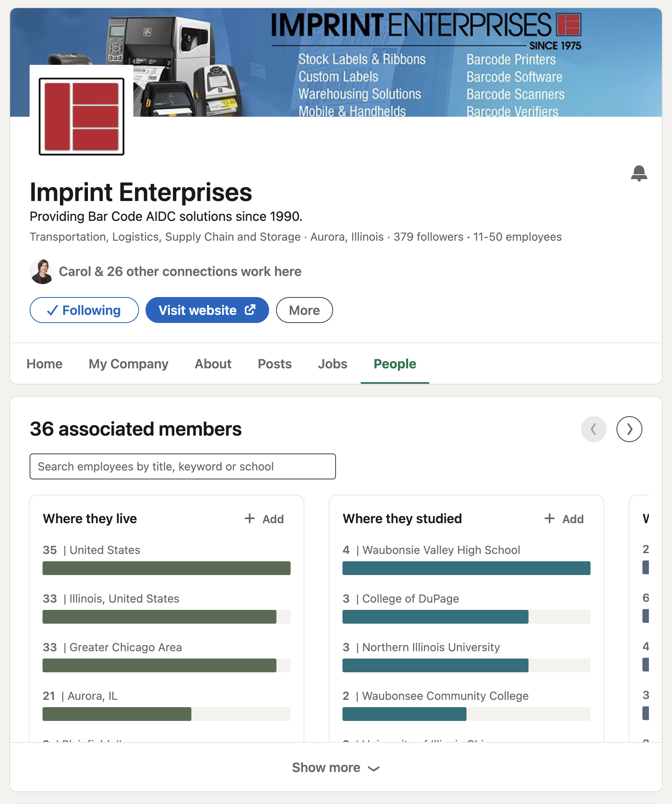The height and width of the screenshot is (804, 672).
Task: Go to the Posts tab
Action: [x=274, y=364]
